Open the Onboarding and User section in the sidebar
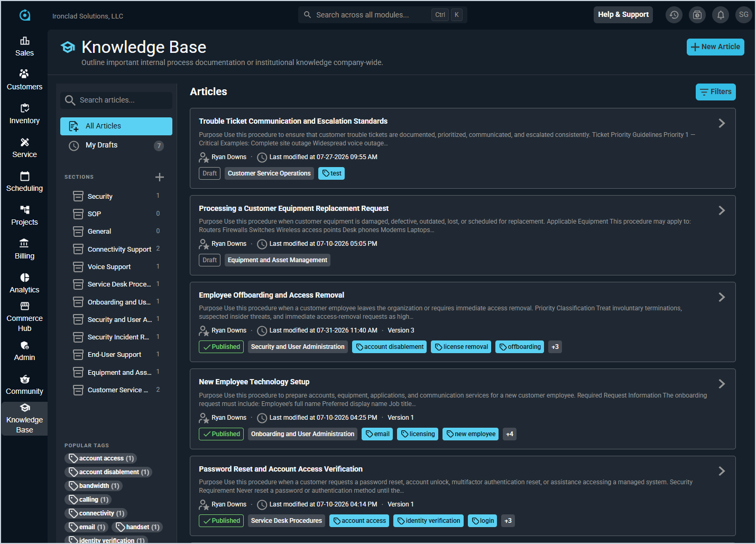This screenshot has height=544, width=756. (116, 302)
